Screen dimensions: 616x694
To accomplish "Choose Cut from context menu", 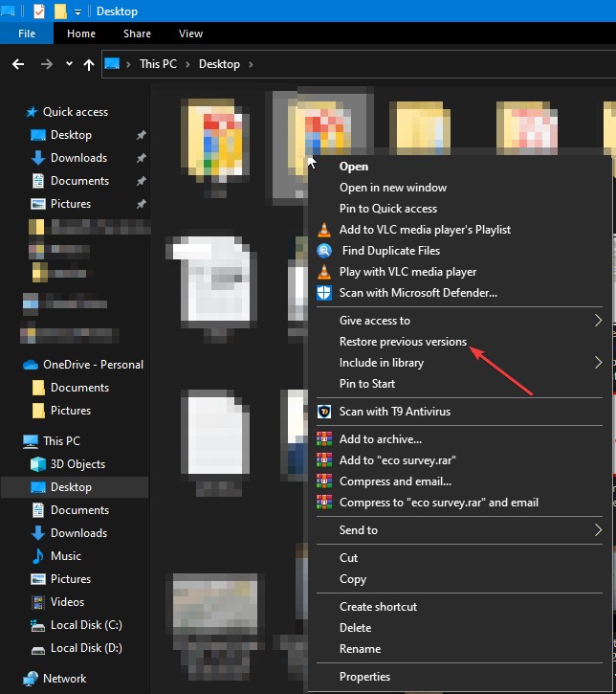I will [x=348, y=558].
